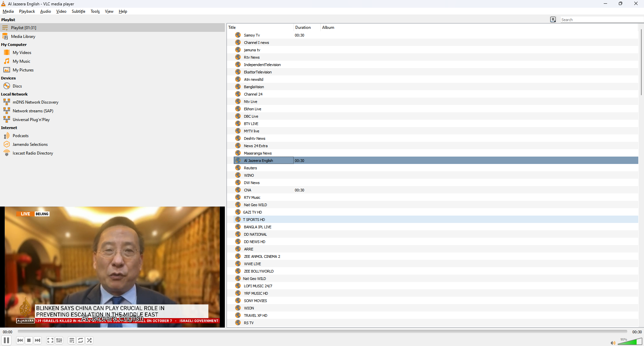The image size is (644, 346).
Task: Open My Pictures icon
Action: click(x=7, y=70)
